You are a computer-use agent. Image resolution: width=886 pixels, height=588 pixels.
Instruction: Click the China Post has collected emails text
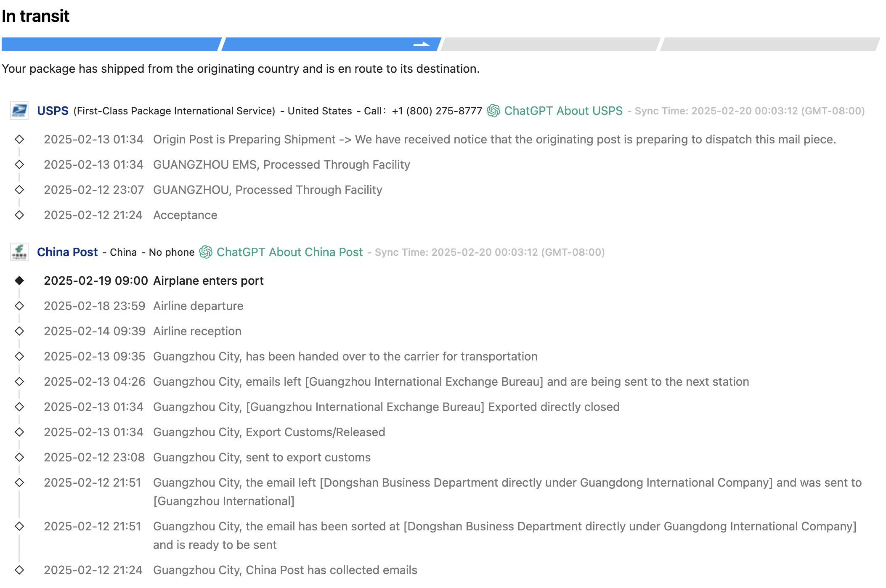point(285,570)
